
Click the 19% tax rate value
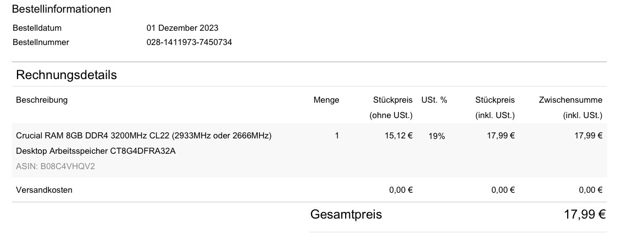click(x=437, y=136)
